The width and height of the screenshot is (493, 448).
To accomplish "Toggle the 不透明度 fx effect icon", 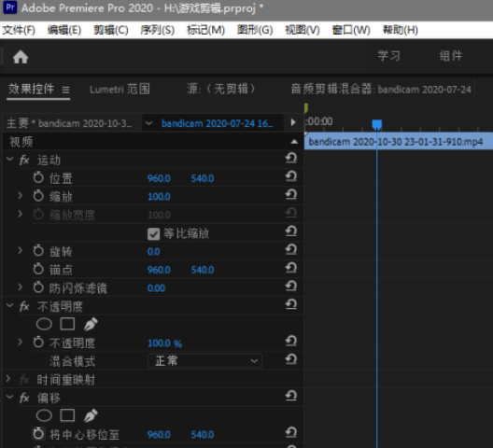I will pos(24,306).
